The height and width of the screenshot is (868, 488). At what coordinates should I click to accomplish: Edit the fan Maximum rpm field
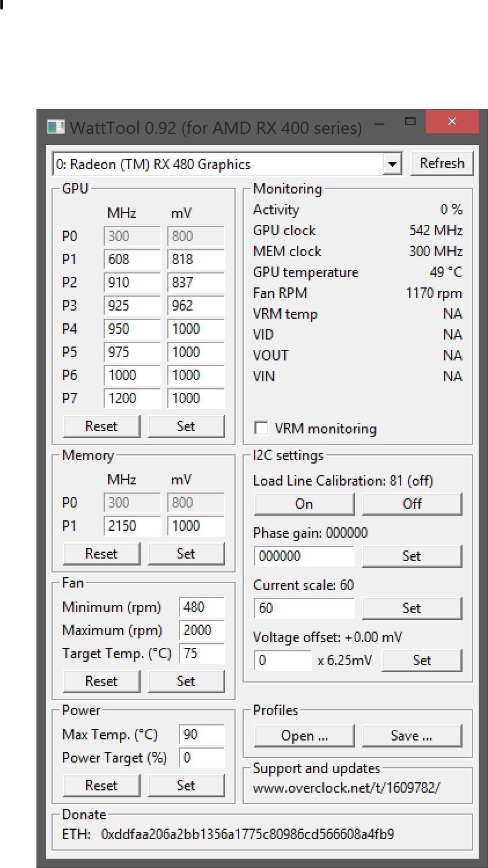201,630
